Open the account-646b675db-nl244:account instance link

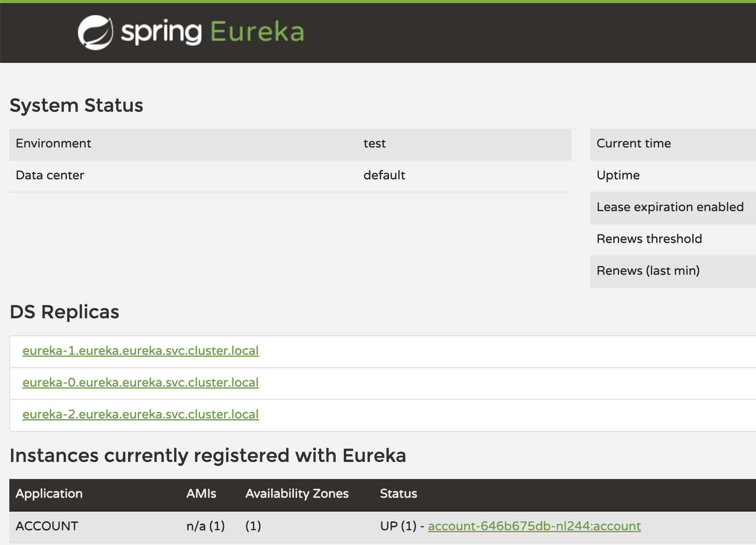point(534,526)
